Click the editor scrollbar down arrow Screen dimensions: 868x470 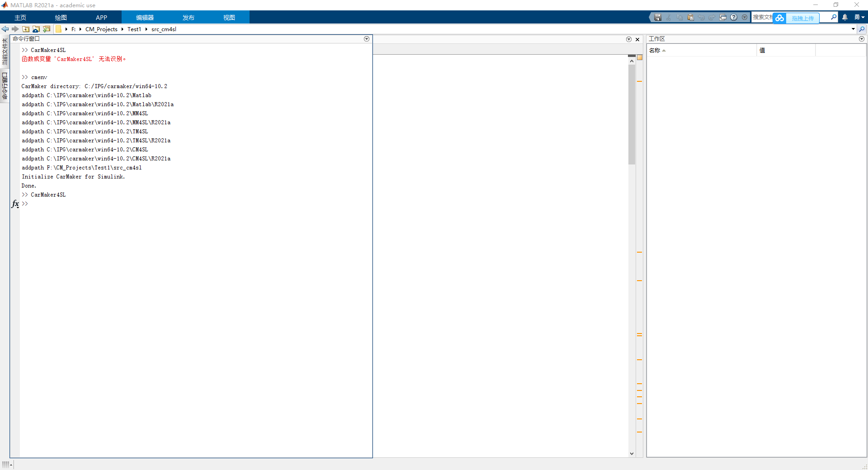632,453
